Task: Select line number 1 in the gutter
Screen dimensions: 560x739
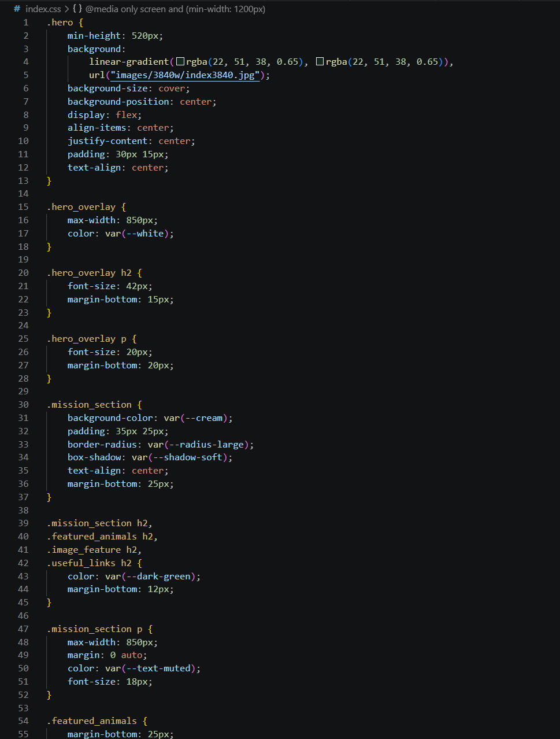Action: pos(25,23)
